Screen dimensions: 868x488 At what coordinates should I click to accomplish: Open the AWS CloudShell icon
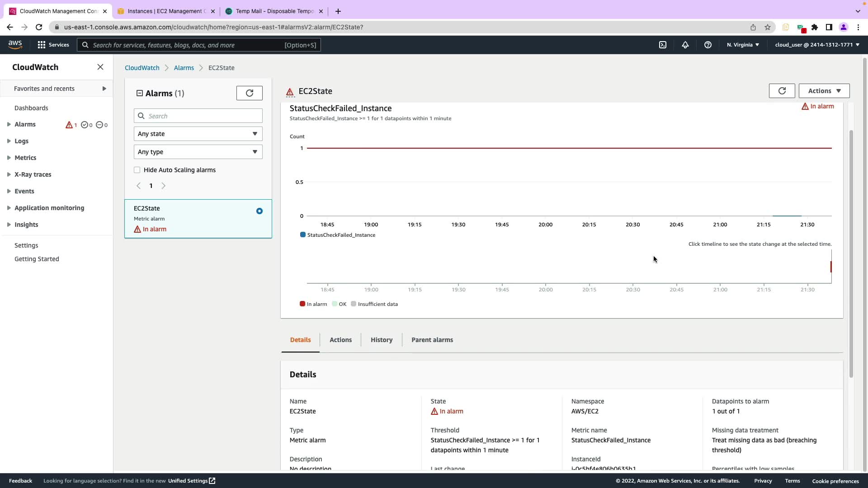tap(663, 45)
